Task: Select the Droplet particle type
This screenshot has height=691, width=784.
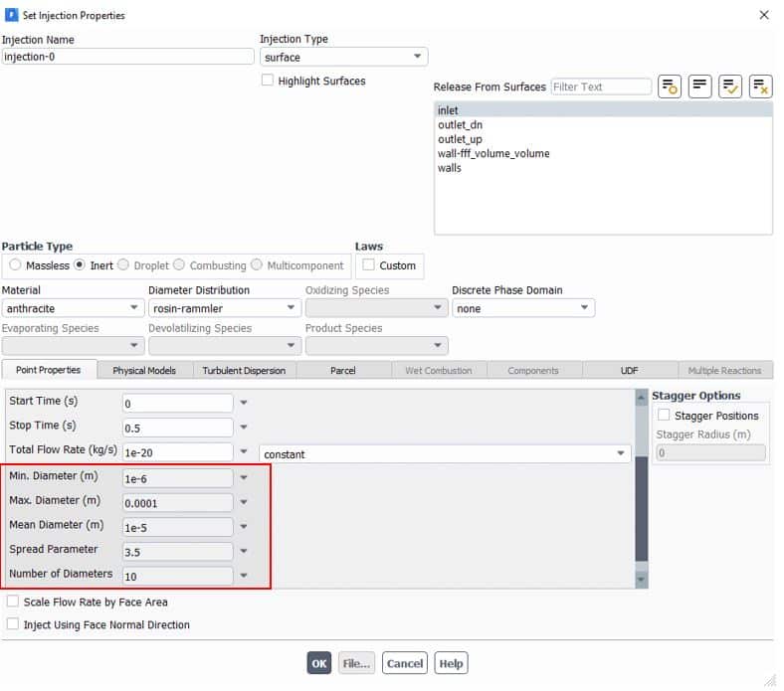Action: tap(124, 265)
